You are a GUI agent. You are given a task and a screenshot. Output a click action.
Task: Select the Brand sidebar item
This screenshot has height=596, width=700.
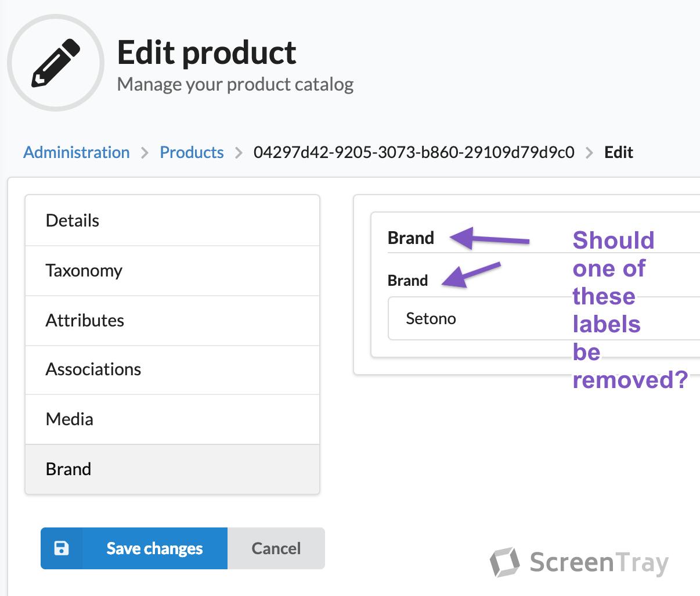(x=172, y=469)
